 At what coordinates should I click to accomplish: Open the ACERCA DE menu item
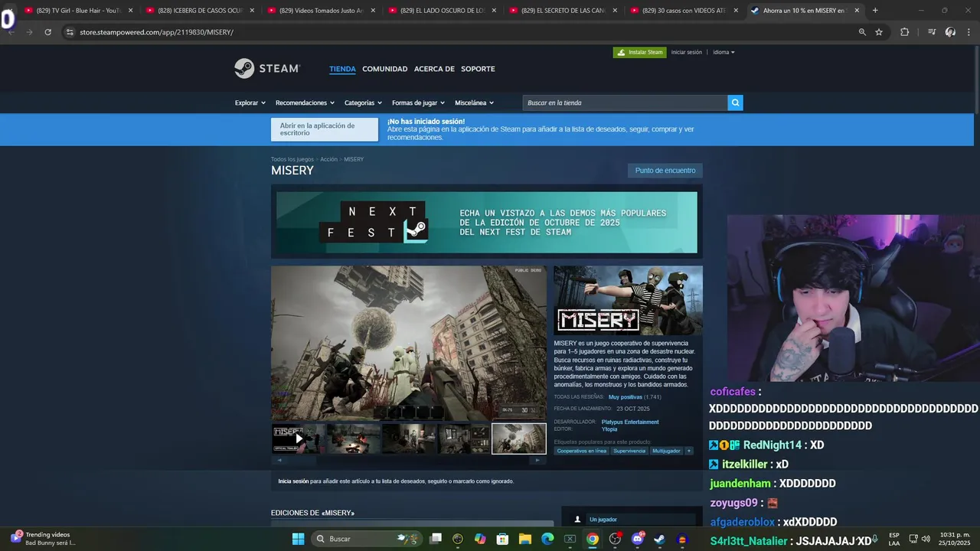click(x=434, y=69)
